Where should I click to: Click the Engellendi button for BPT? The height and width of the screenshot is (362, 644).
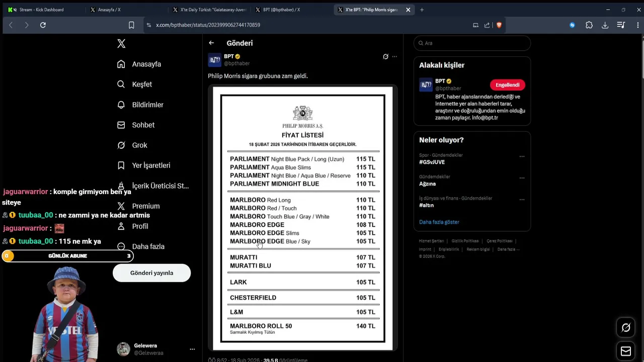[x=507, y=85]
